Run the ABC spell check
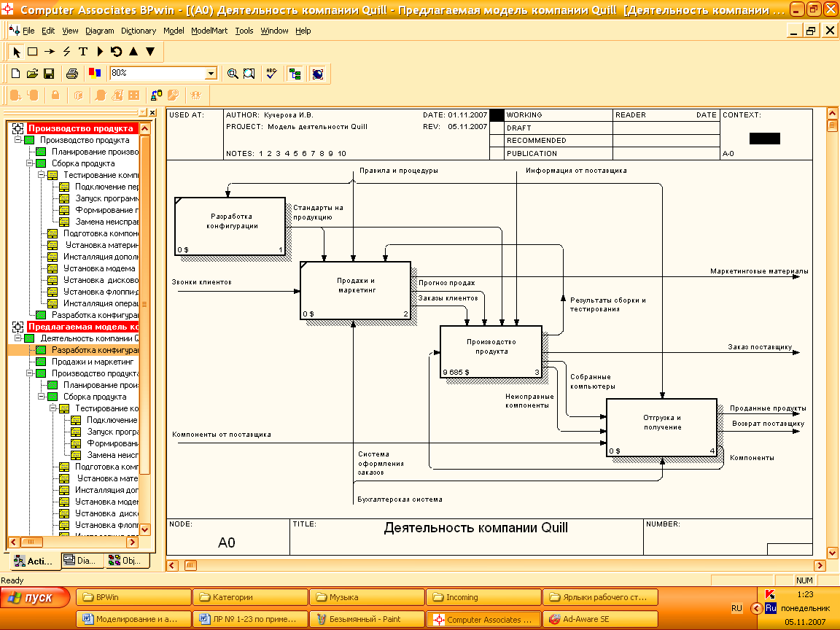840x630 pixels. (271, 74)
